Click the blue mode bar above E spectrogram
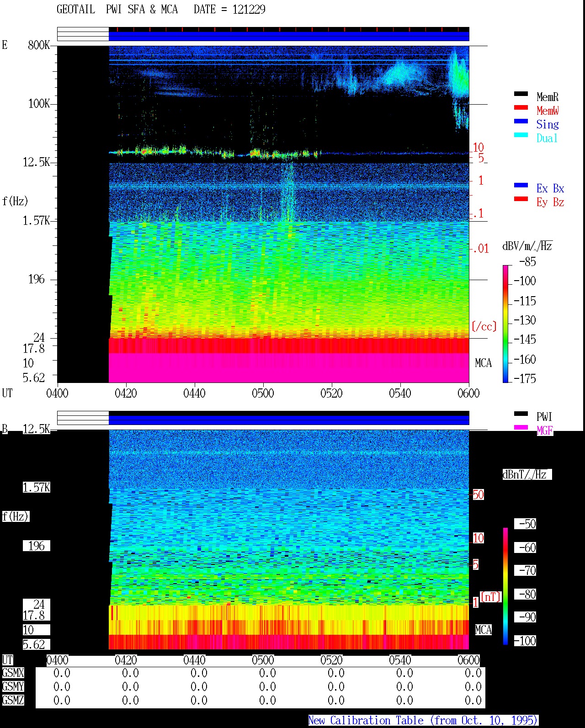This screenshot has height=728, width=585. point(289,36)
